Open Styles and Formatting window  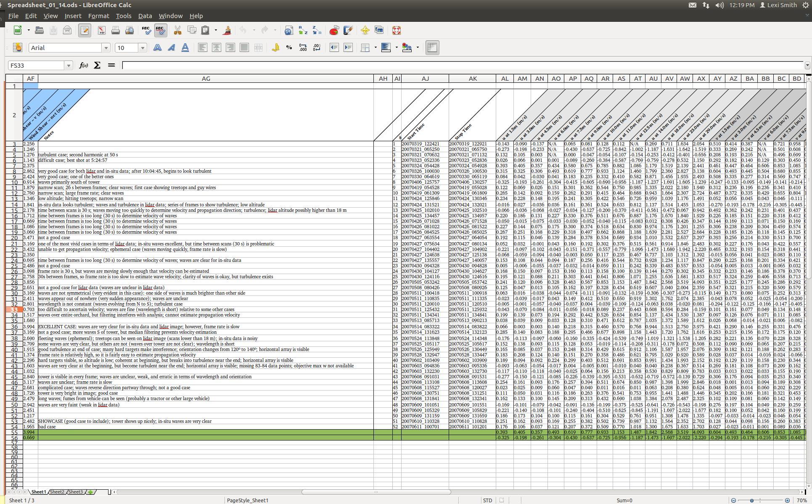18,47
